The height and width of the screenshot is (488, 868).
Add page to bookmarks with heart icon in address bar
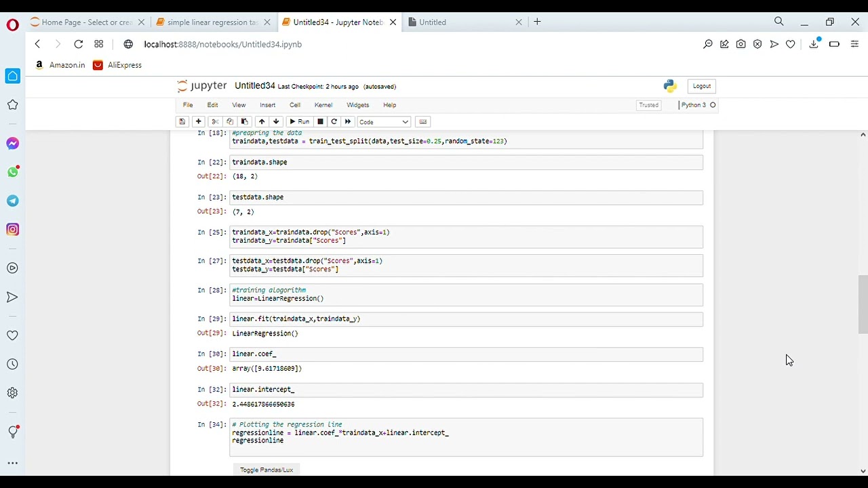pos(791,44)
